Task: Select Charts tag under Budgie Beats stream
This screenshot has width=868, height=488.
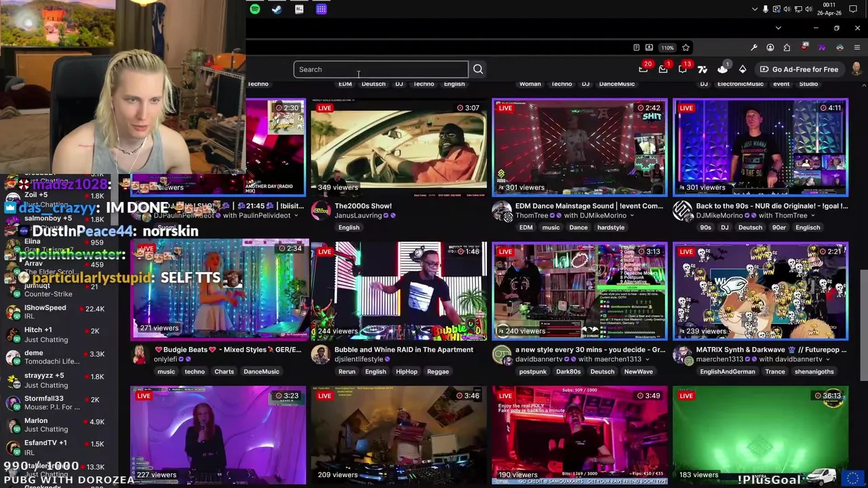Action: point(224,371)
